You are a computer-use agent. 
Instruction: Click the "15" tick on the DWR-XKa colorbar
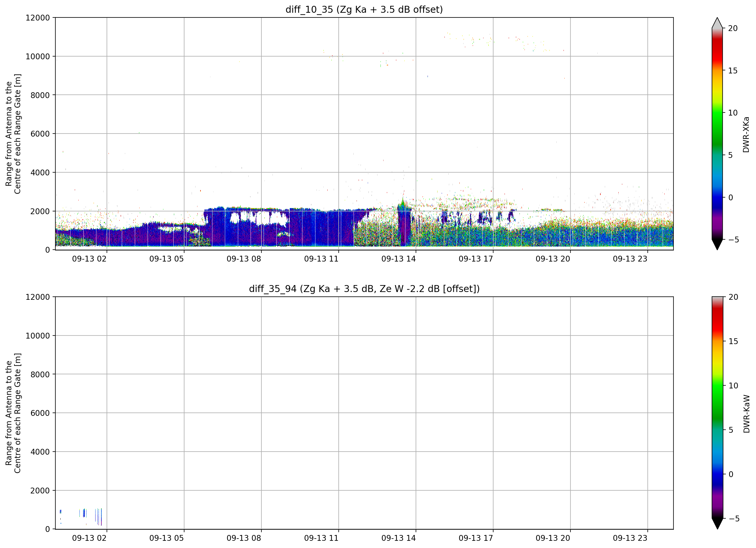733,71
